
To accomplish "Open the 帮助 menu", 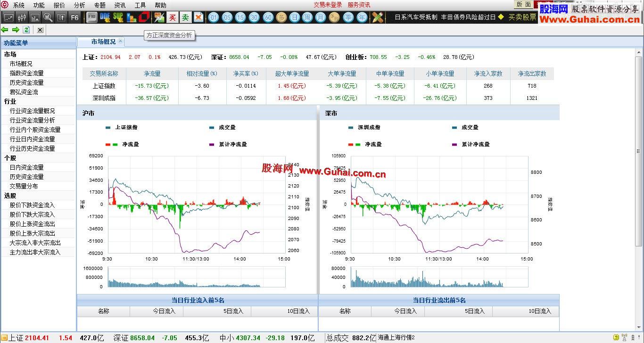I will coord(161,5).
